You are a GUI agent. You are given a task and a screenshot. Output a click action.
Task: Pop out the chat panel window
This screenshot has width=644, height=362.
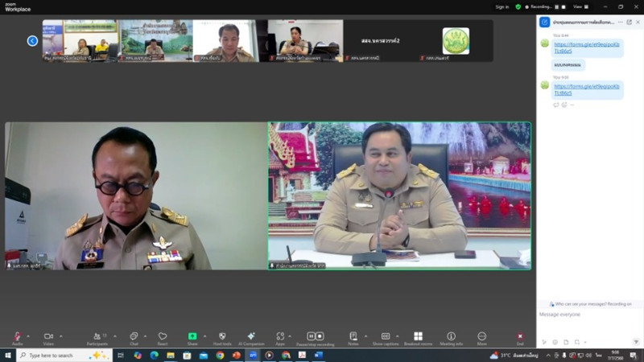pyautogui.click(x=630, y=23)
